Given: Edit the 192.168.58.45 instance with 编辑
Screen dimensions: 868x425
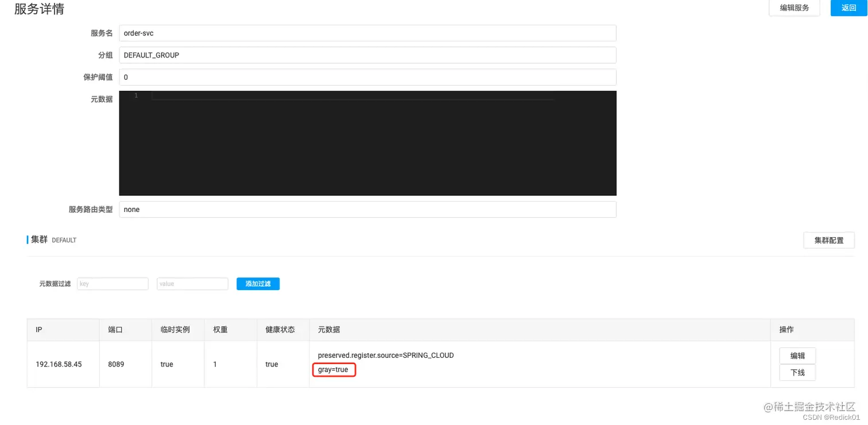Looking at the screenshot, I should pyautogui.click(x=797, y=356).
